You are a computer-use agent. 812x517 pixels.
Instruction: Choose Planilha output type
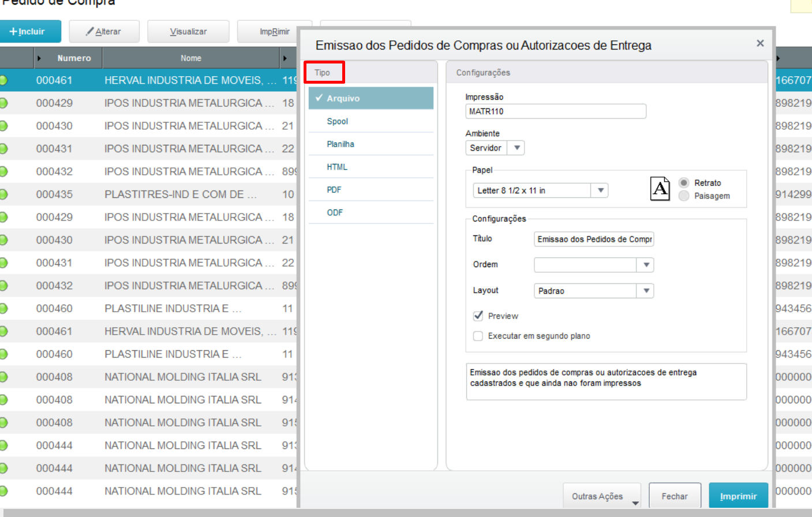(371, 144)
